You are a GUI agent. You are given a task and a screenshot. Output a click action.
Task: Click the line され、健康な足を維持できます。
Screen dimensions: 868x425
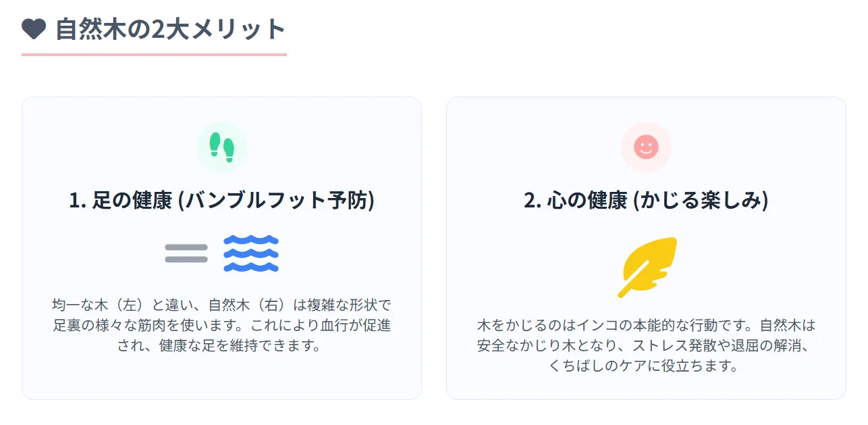[x=221, y=346]
